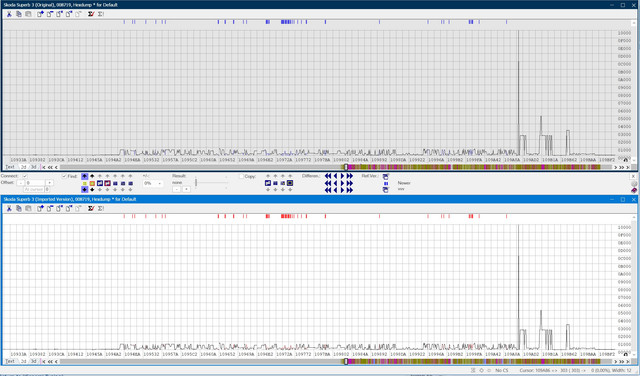Click the orange square Find icon

(92, 183)
